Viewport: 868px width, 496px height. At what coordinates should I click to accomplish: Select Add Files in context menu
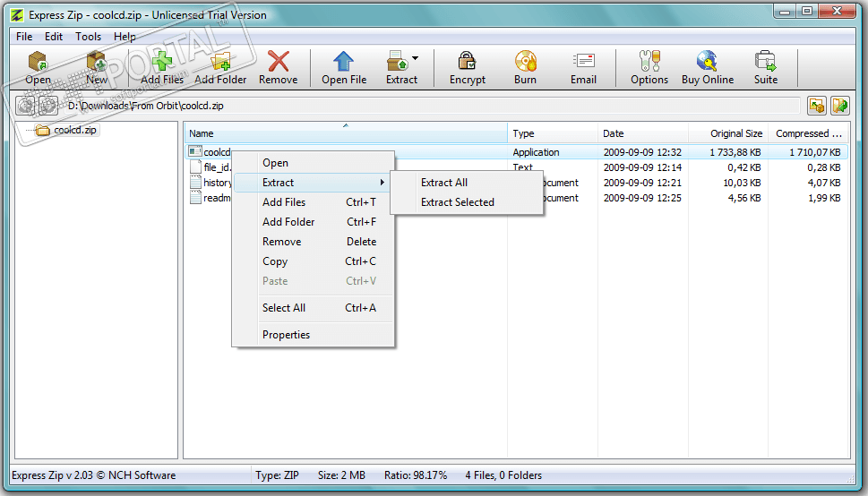pyautogui.click(x=314, y=202)
